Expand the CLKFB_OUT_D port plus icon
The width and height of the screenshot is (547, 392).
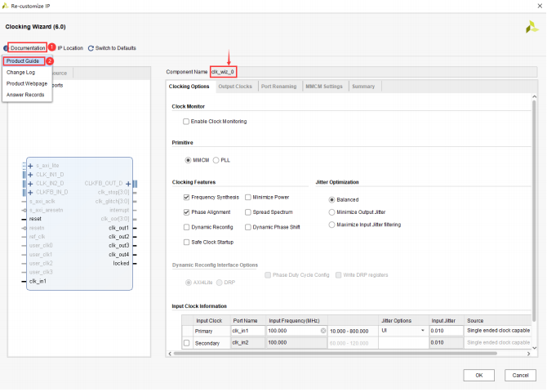coord(128,184)
